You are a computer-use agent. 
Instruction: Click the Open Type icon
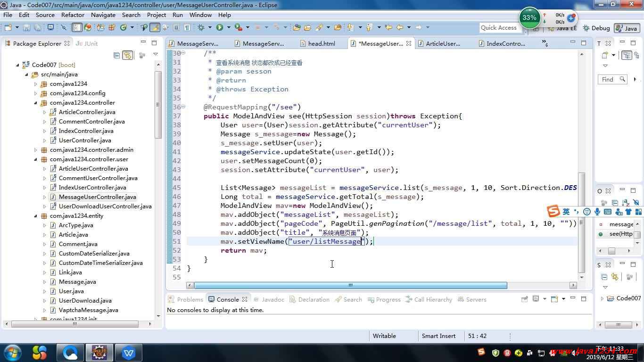[297, 27]
